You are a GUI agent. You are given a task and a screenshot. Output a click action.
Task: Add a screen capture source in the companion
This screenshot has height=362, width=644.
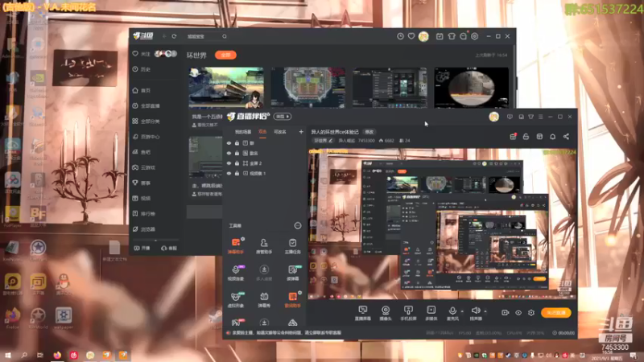click(x=363, y=313)
